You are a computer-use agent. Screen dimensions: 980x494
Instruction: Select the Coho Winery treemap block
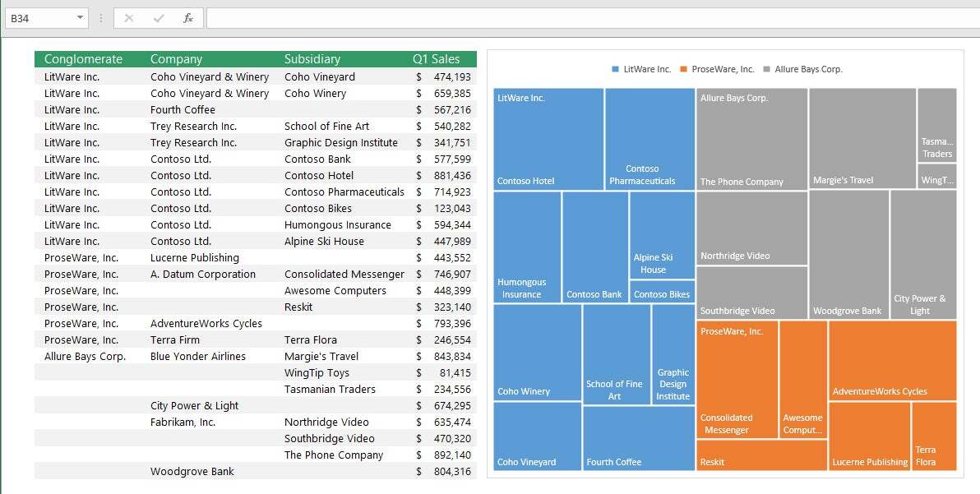(538, 353)
